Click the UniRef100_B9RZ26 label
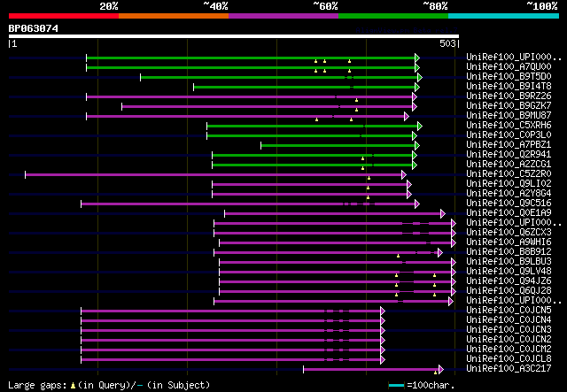 tap(509, 96)
